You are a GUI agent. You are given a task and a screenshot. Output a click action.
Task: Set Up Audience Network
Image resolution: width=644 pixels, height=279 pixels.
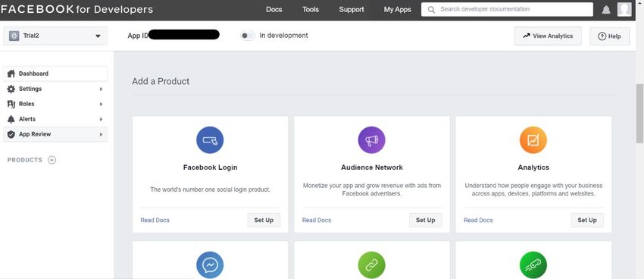426,220
